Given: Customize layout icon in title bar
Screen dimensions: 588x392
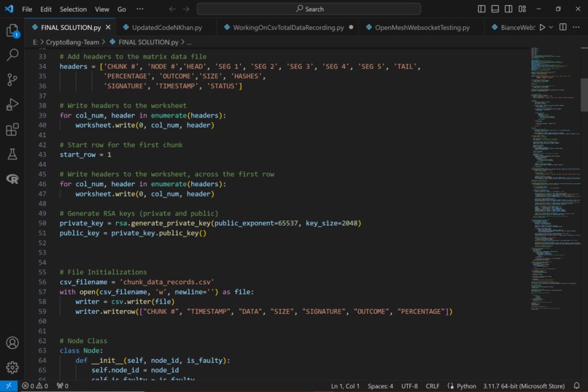Looking at the screenshot, I should click(x=522, y=9).
